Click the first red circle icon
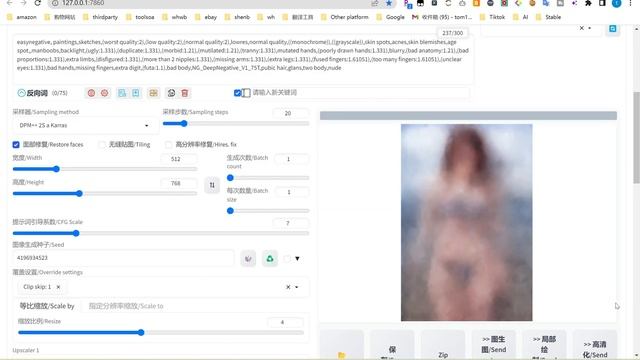 click(x=91, y=93)
